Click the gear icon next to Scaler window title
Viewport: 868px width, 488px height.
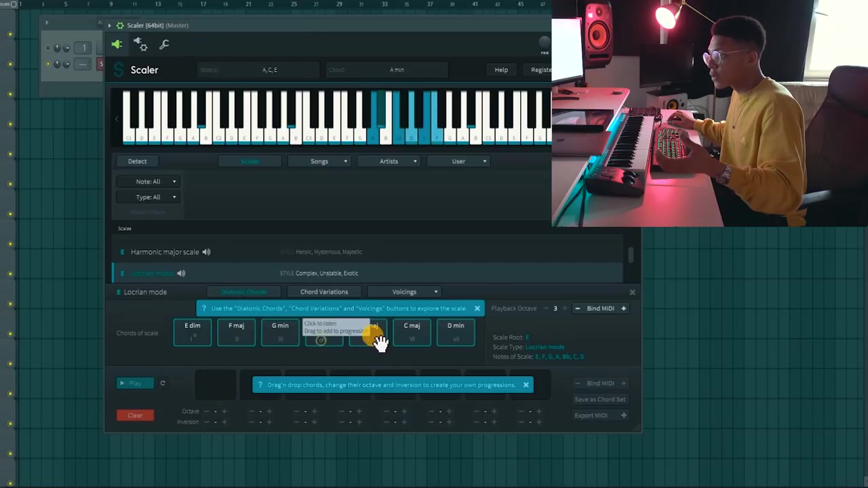(x=120, y=25)
